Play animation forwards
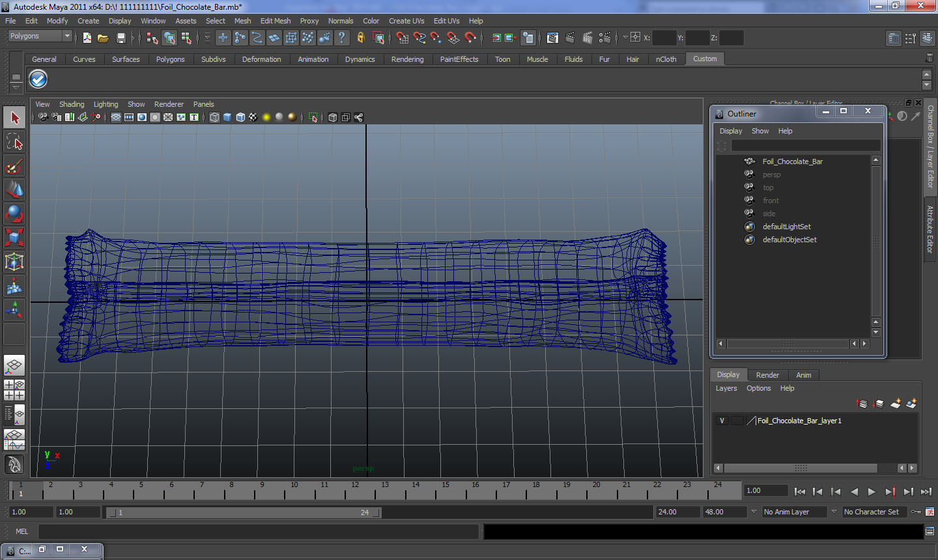 (872, 492)
